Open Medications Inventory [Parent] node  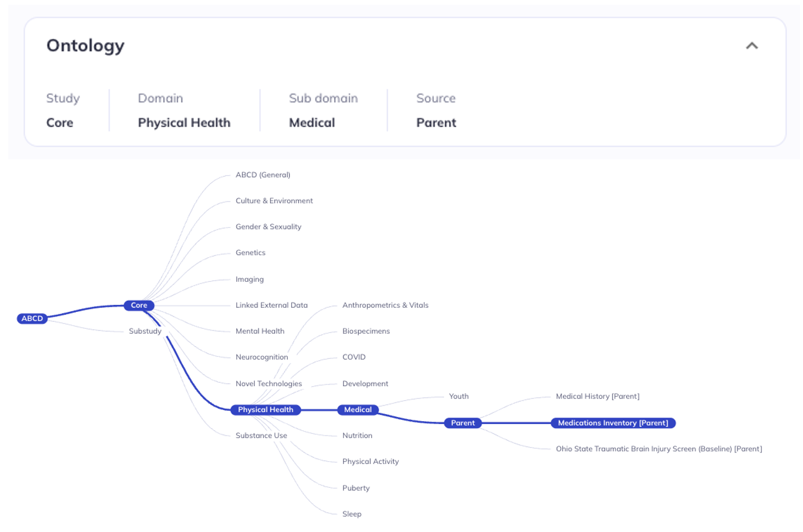coord(613,423)
